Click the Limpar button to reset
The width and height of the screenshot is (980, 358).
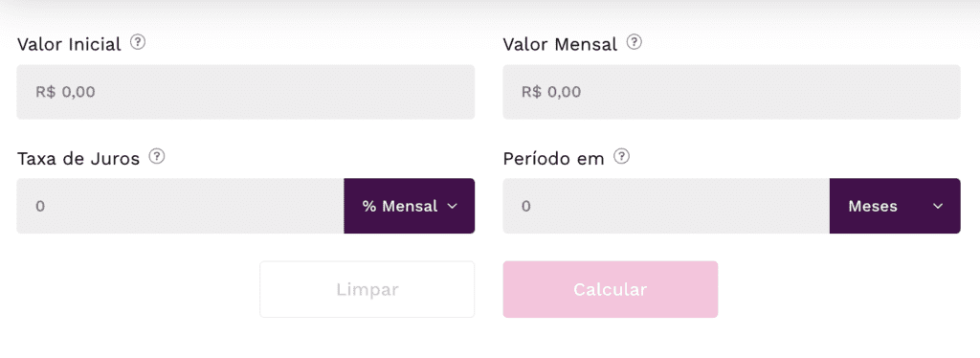[367, 289]
